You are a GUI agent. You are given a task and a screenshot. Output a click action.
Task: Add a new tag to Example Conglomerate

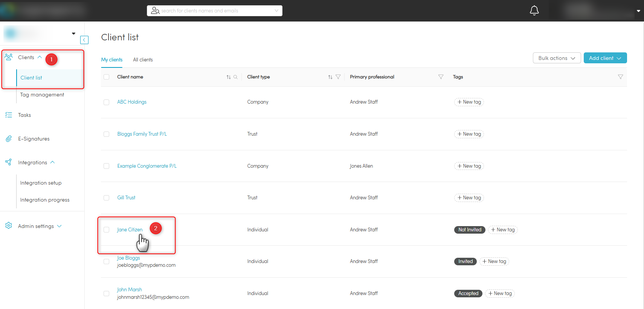tap(469, 166)
